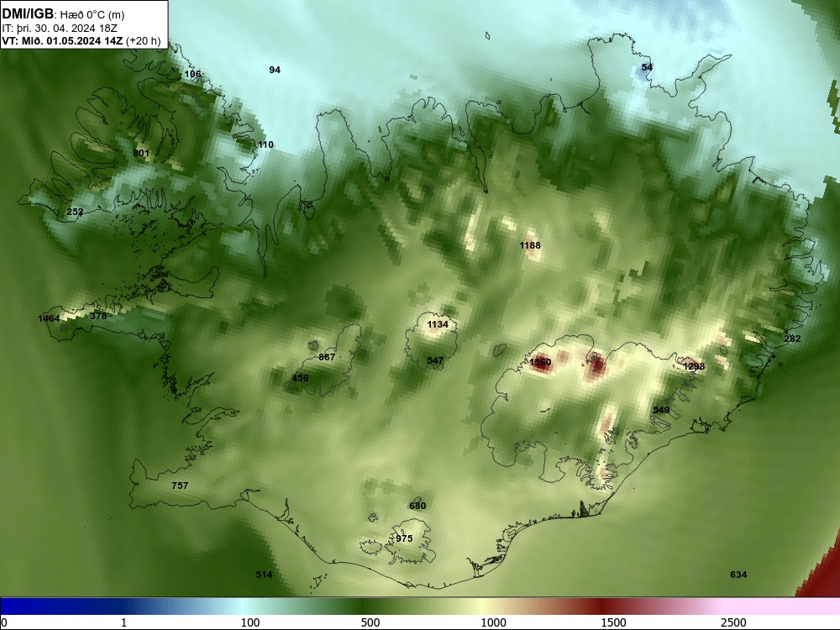
Task: Click the 1000 mark on color scale
Action: click(493, 622)
